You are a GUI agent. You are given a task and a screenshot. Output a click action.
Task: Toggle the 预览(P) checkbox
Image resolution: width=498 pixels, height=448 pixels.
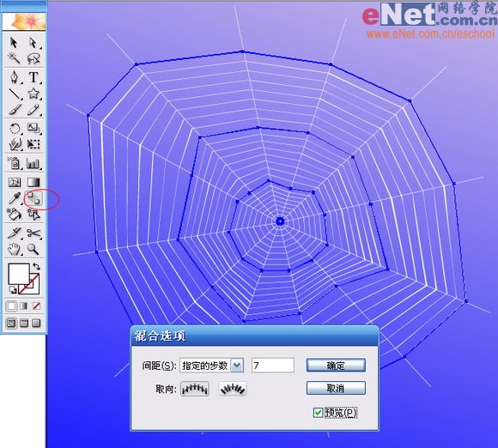pyautogui.click(x=318, y=413)
